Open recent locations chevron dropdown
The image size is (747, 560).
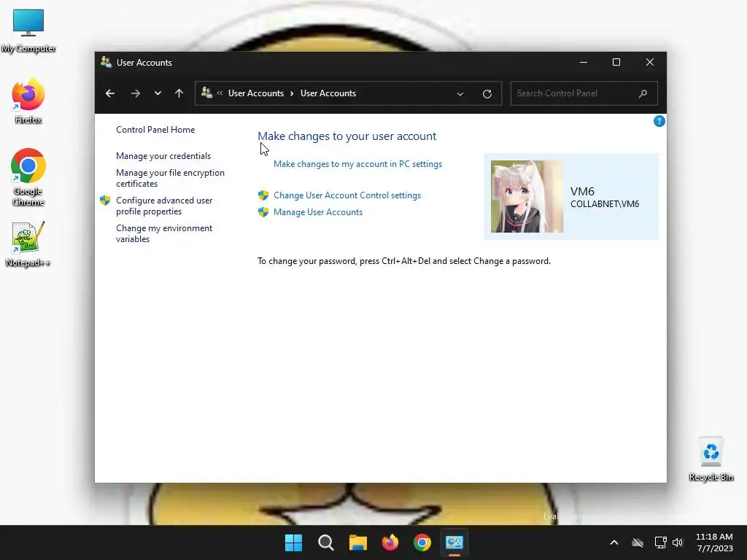[158, 93]
